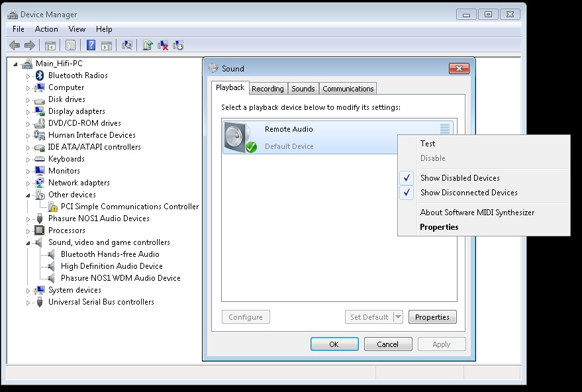Maximize the Device Manager window
The height and width of the screenshot is (392, 582).
click(488, 15)
